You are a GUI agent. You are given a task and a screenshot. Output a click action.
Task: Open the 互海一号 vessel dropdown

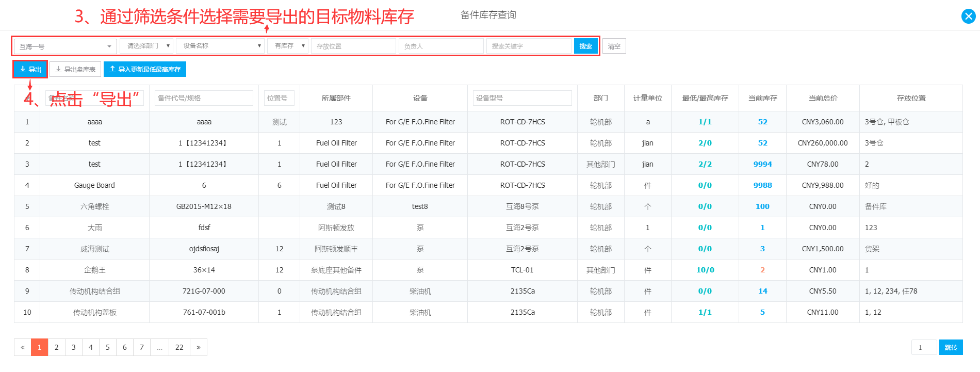click(66, 46)
